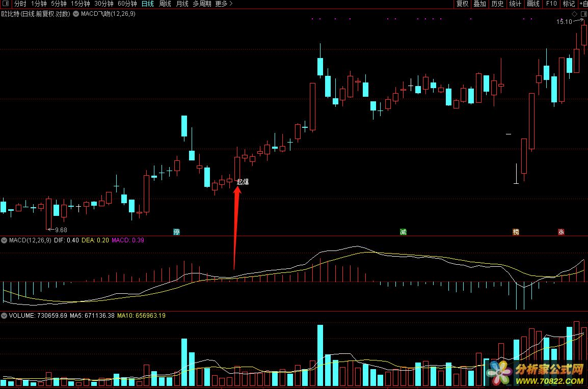Click the 减 marker on time axis
588x389 pixels.
point(403,232)
